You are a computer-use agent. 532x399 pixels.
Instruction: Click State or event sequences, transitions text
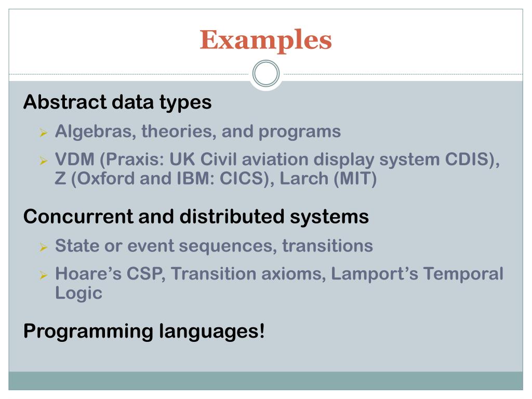pos(214,246)
